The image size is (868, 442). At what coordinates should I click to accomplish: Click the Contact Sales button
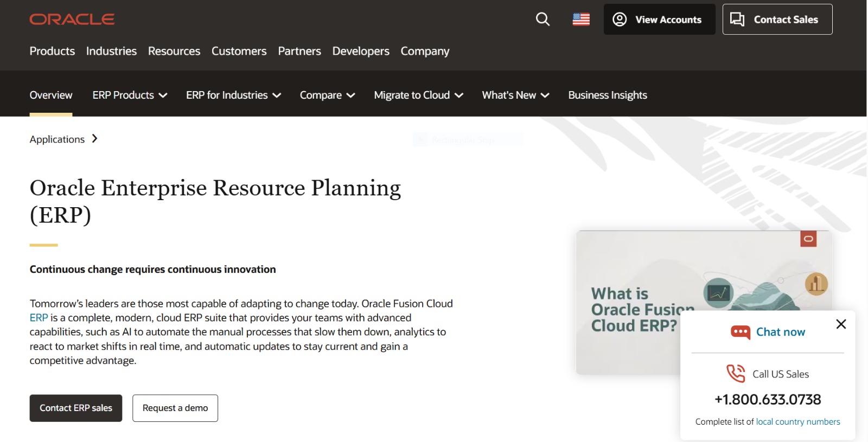777,20
